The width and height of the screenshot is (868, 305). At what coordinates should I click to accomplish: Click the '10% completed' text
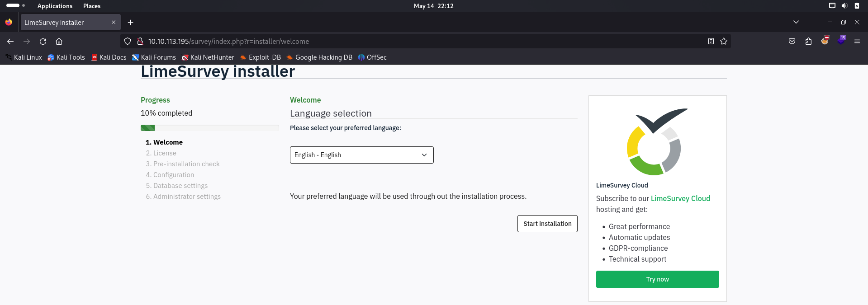pos(166,113)
